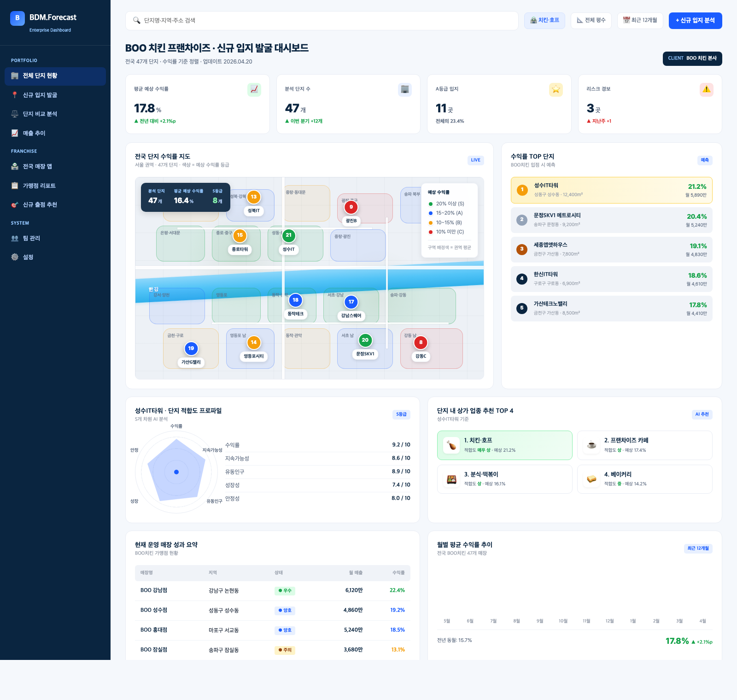This screenshot has width=737, height=700.
Task: Open the 전체 평수 filter
Action: click(591, 20)
